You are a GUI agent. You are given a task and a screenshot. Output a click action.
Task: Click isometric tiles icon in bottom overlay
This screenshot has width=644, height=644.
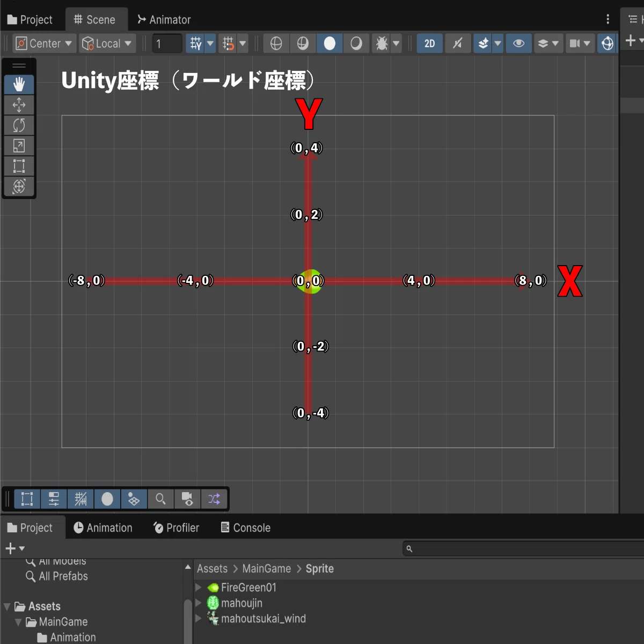[134, 499]
